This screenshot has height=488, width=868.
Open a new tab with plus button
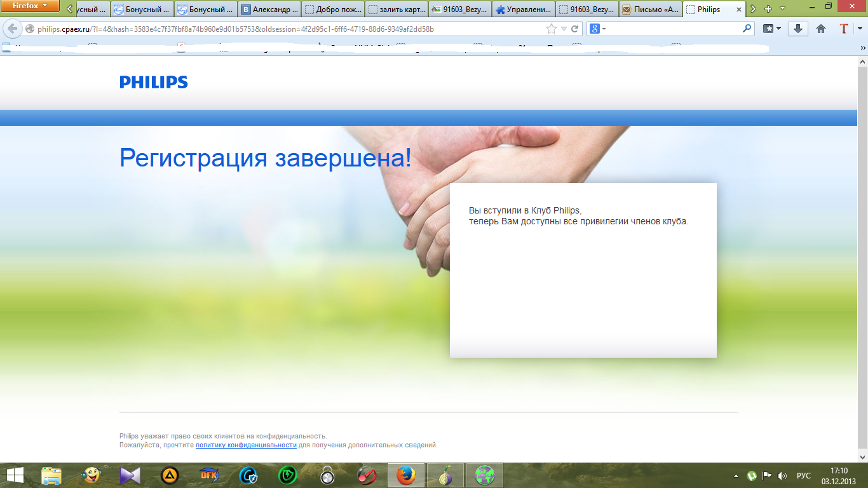pos(768,10)
